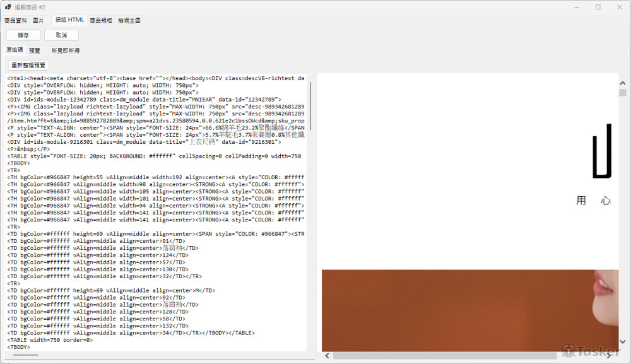This screenshot has height=364, width=631.
Task: Click the 重新整理預覽 refresh preview button
Action: (x=28, y=65)
